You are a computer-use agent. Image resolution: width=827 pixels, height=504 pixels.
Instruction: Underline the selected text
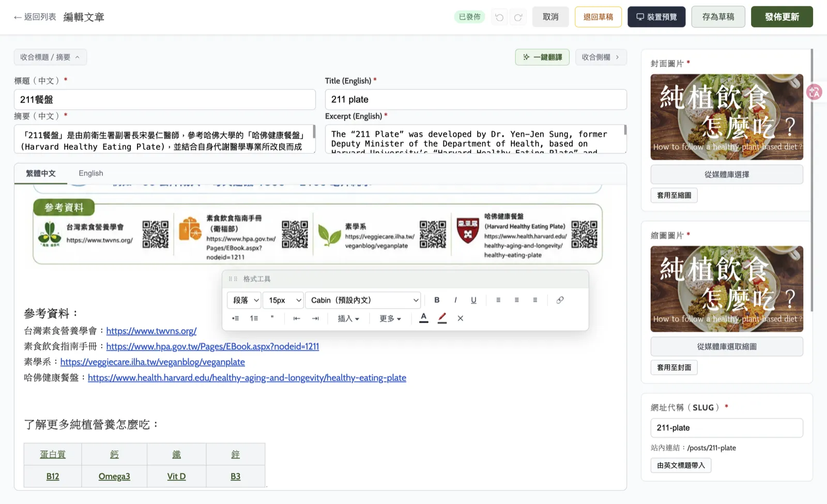point(473,300)
